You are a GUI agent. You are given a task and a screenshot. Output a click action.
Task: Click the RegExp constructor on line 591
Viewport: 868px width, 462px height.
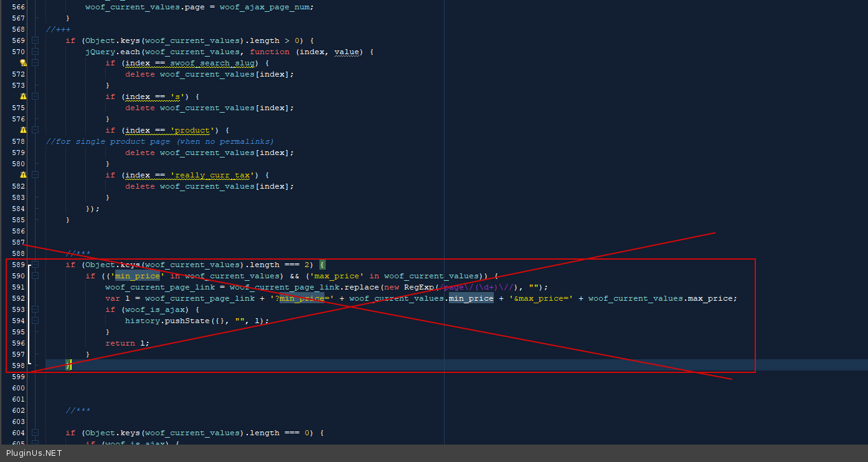tap(419, 287)
